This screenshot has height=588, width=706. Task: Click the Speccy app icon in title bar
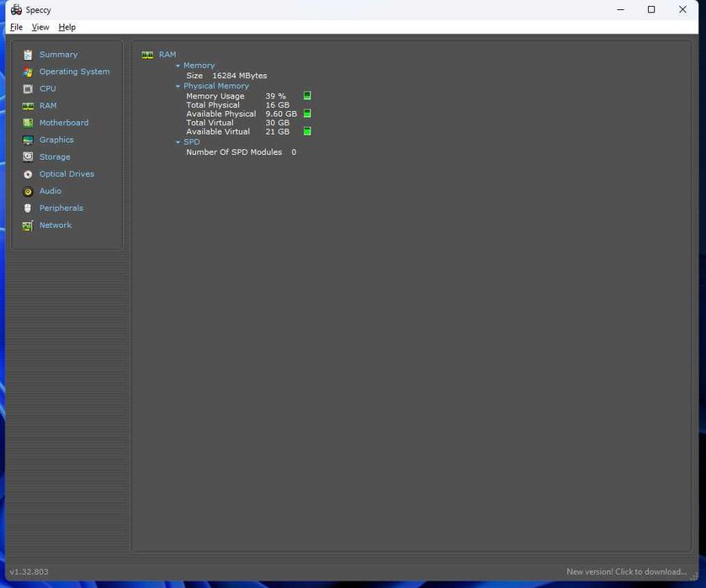16,9
